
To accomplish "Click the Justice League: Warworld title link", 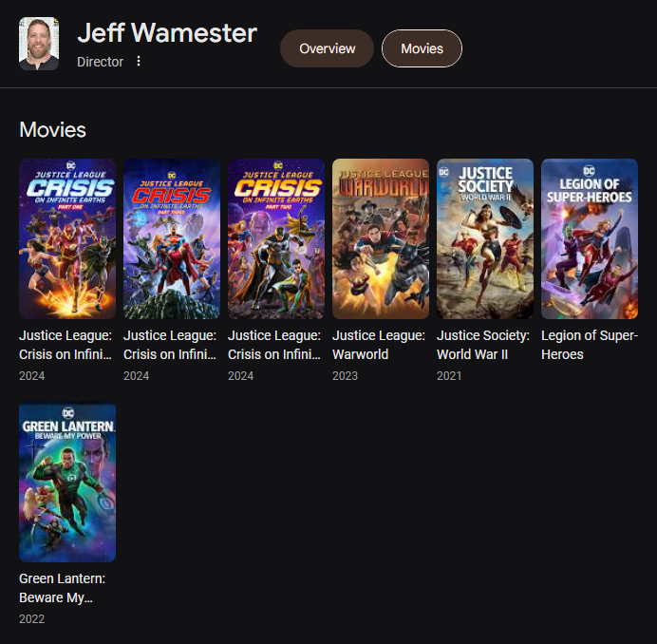I will click(x=379, y=345).
